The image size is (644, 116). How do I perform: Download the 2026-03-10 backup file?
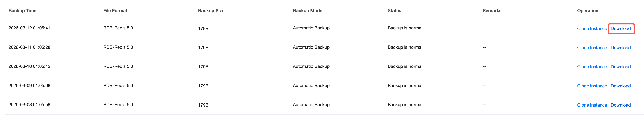click(621, 67)
